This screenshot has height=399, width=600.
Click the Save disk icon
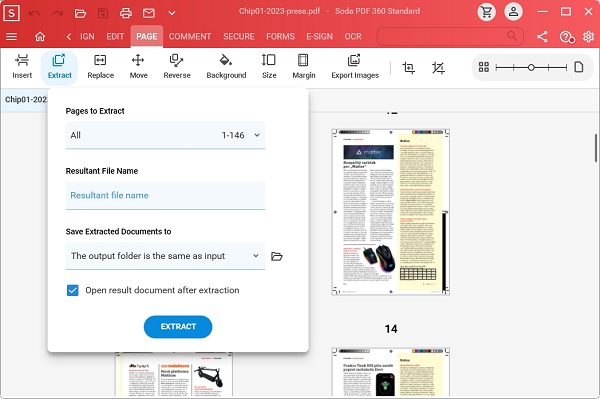103,13
